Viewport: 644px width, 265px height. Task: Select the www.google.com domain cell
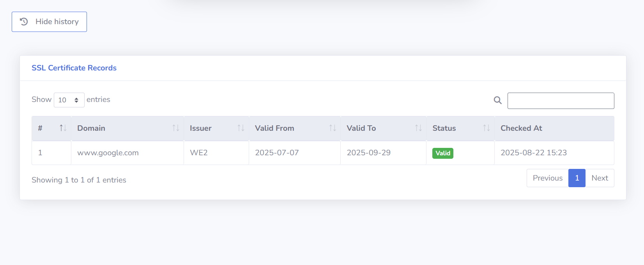108,153
